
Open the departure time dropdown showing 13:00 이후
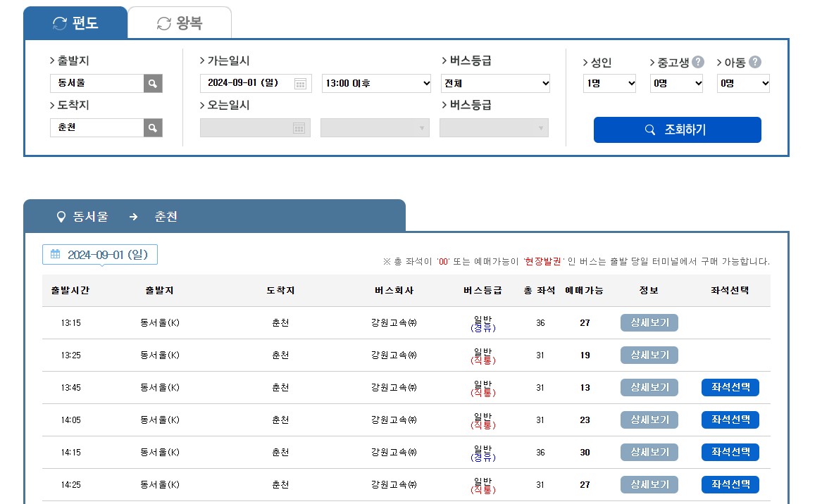(375, 83)
